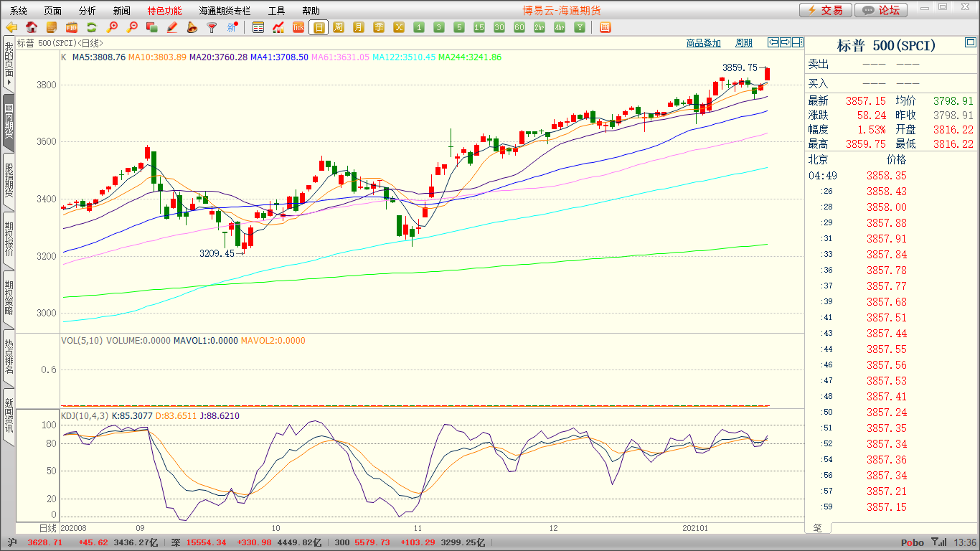This screenshot has height=551, width=980.
Task: Click the F10 info icon
Action: (72, 28)
